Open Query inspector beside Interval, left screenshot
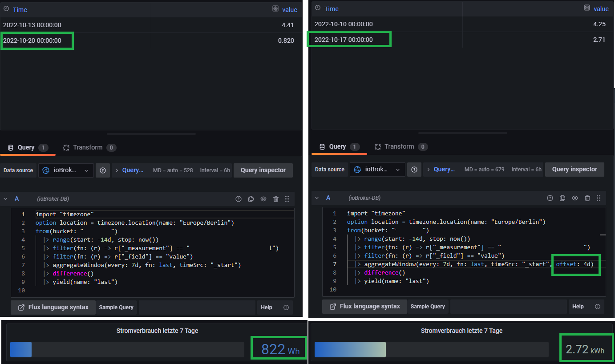Image resolution: width=615 pixels, height=364 pixels. [x=263, y=170]
